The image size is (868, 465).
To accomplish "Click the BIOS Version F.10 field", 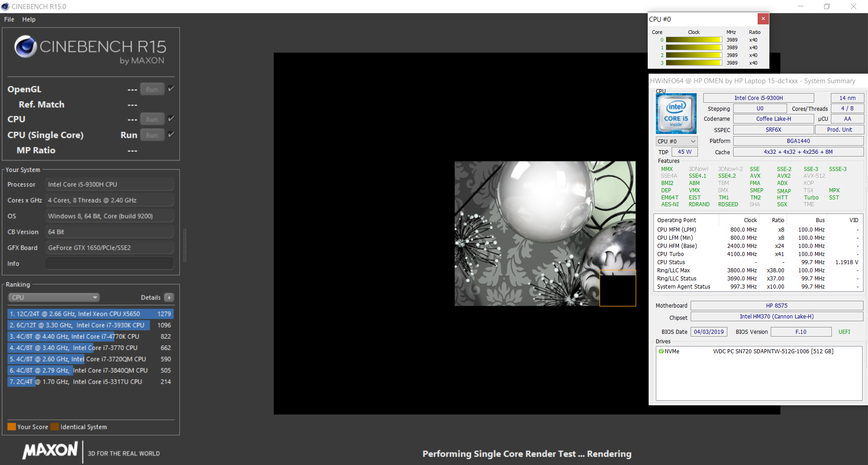I will point(801,332).
